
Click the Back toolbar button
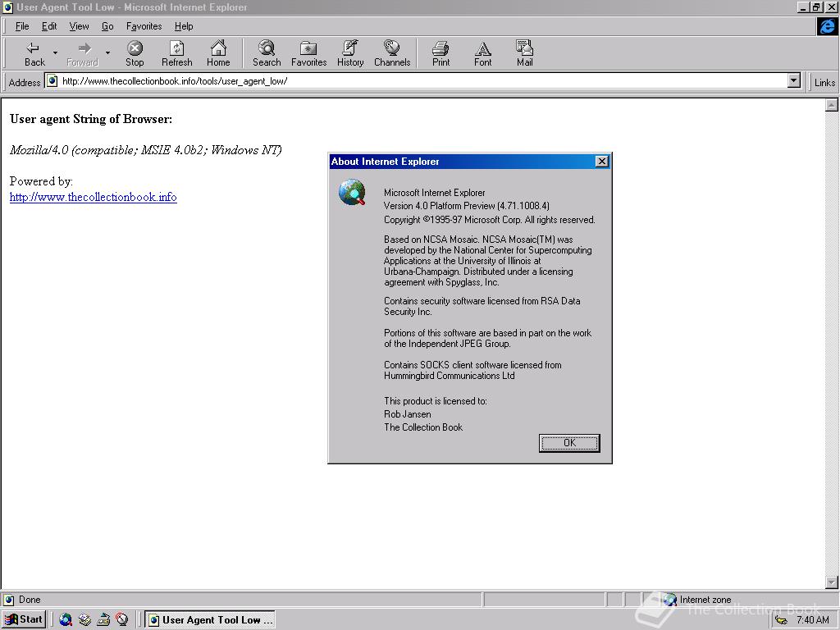(34, 53)
